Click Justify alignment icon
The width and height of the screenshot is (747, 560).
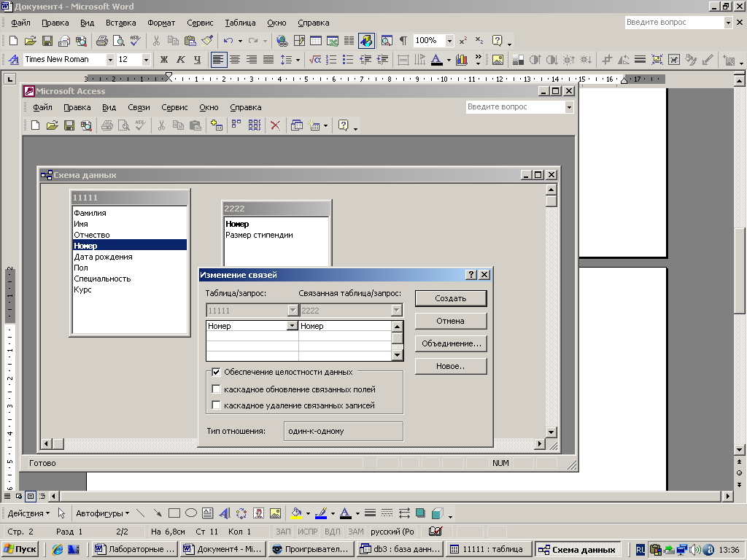coord(268,60)
